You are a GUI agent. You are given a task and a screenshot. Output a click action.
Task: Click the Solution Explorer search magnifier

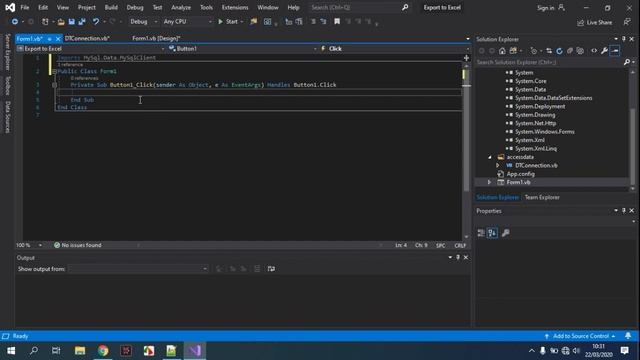click(627, 62)
